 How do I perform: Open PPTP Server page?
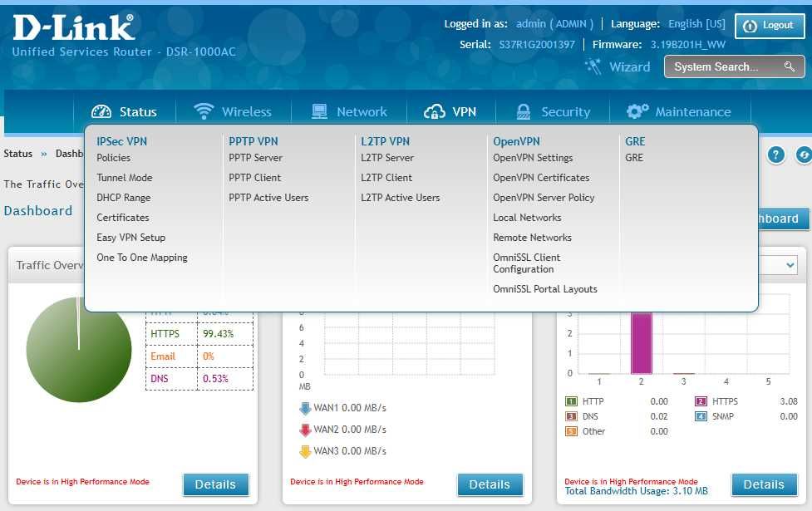tap(255, 158)
